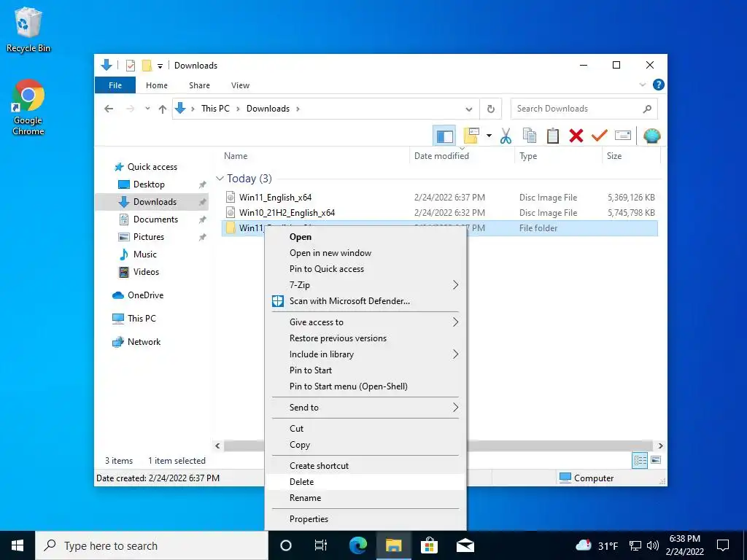Choose Delete from the context menu
The image size is (747, 560).
(365, 482)
